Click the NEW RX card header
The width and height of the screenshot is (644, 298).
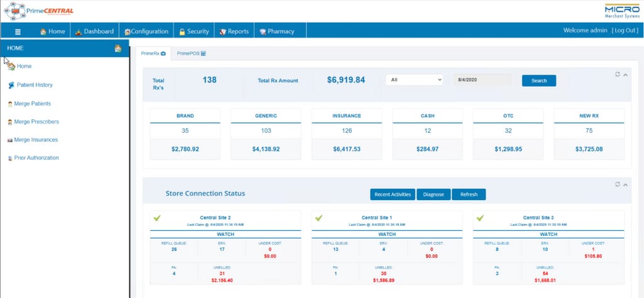coord(589,116)
